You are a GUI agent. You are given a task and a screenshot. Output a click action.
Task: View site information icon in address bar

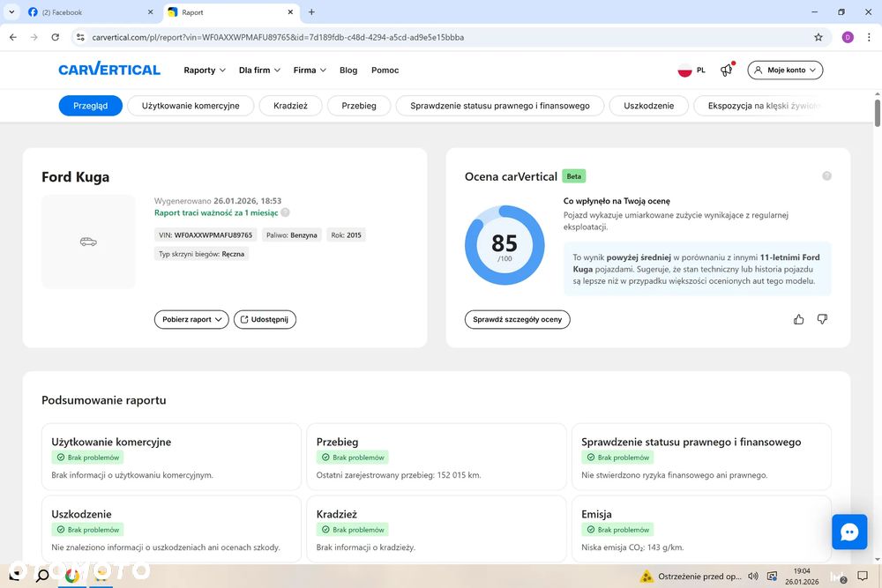click(80, 37)
